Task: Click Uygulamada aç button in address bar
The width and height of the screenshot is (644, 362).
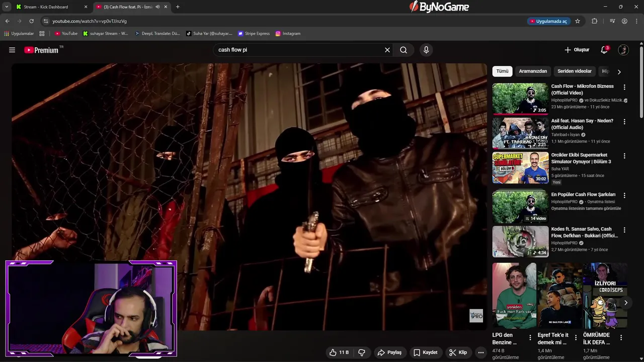Action: click(548, 21)
